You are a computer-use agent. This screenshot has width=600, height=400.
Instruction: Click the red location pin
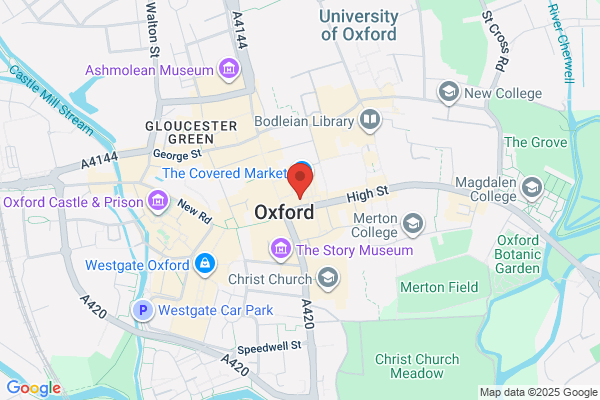[300, 180]
